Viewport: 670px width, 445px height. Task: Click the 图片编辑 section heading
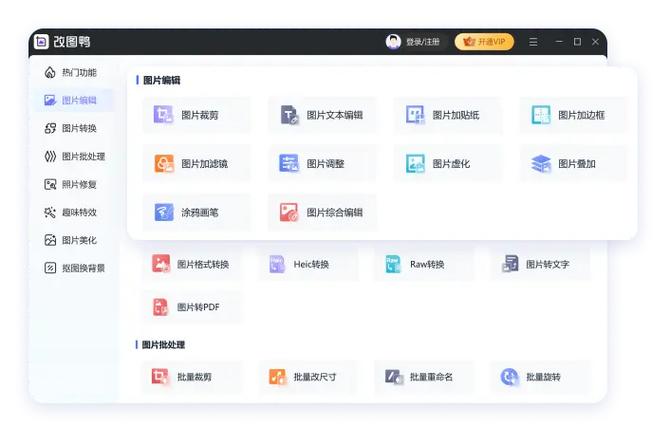point(162,80)
